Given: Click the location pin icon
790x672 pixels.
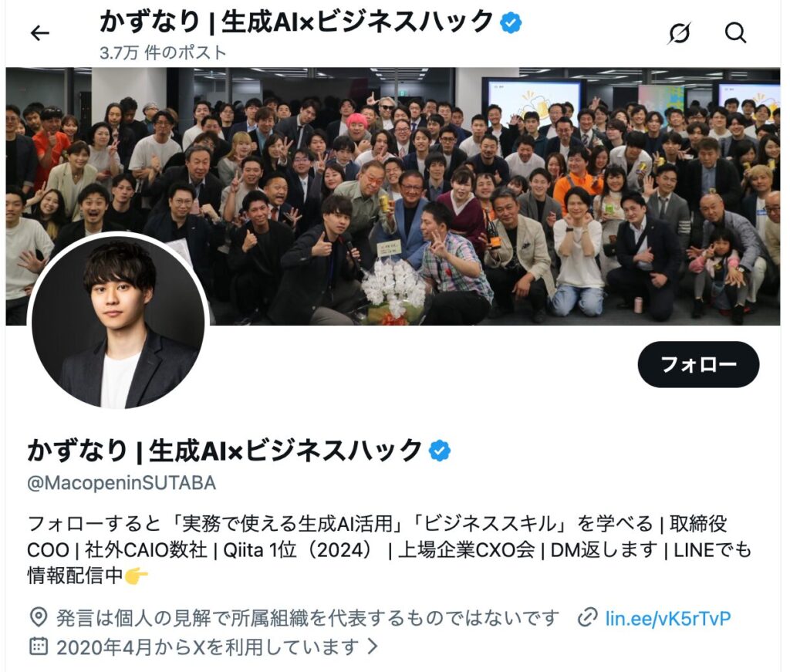Looking at the screenshot, I should click(x=39, y=617).
